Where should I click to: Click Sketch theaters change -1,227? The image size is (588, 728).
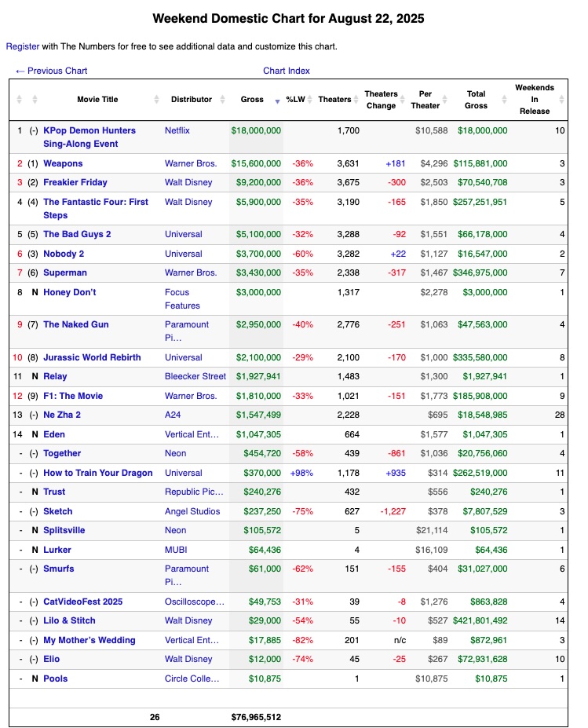click(x=393, y=511)
